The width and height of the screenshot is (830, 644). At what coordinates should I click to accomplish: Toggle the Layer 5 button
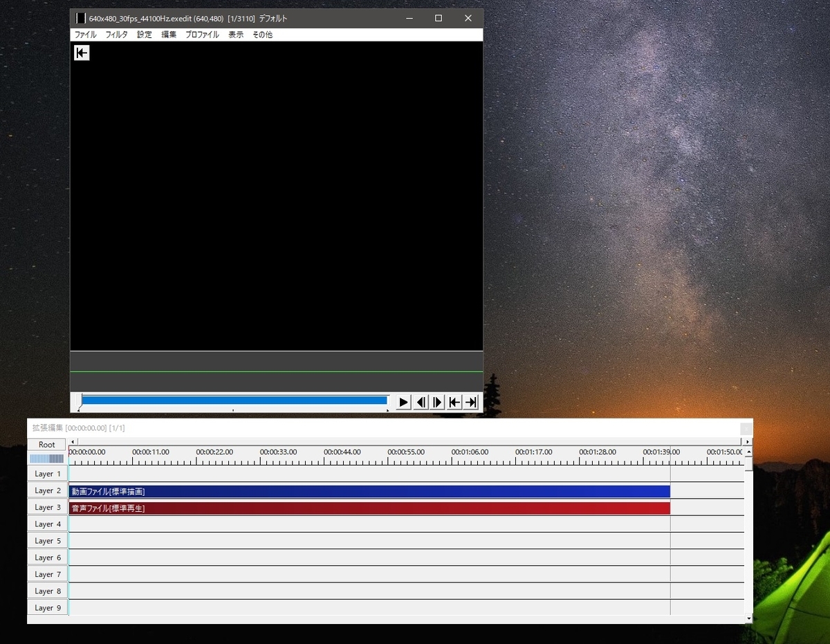[x=48, y=541]
